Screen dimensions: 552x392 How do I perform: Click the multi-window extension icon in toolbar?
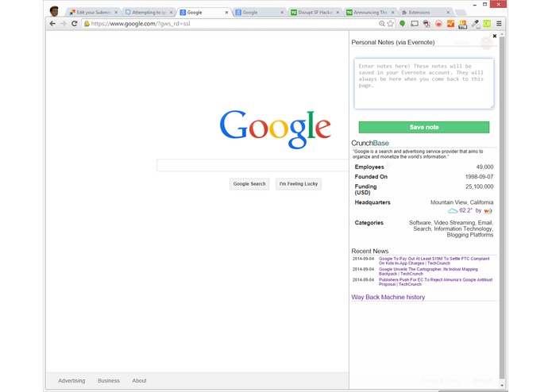[x=427, y=24]
